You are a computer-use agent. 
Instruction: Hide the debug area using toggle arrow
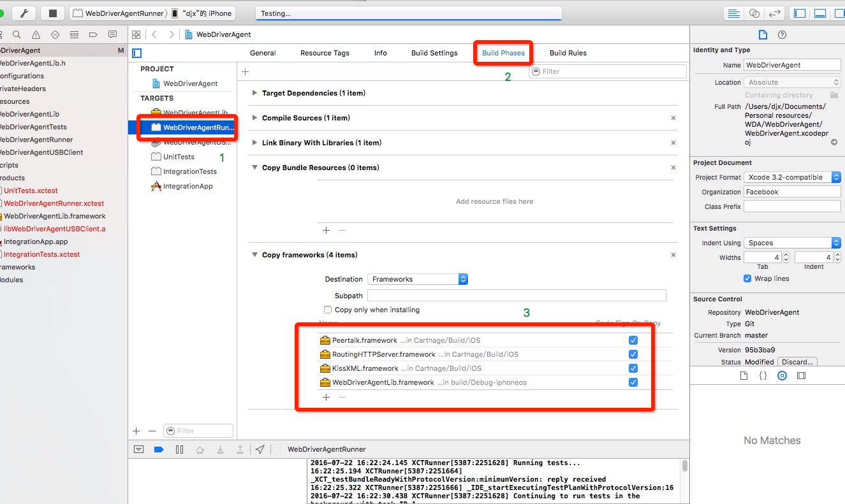point(139,449)
